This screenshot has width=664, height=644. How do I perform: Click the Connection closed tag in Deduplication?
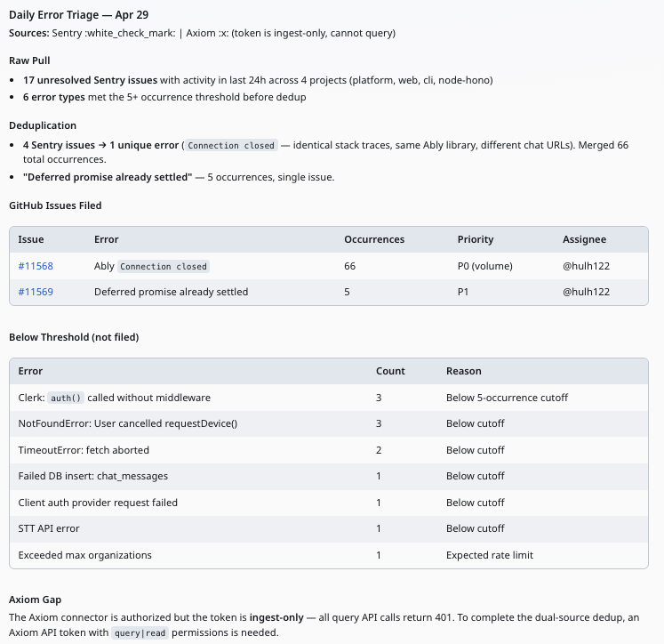tap(231, 145)
